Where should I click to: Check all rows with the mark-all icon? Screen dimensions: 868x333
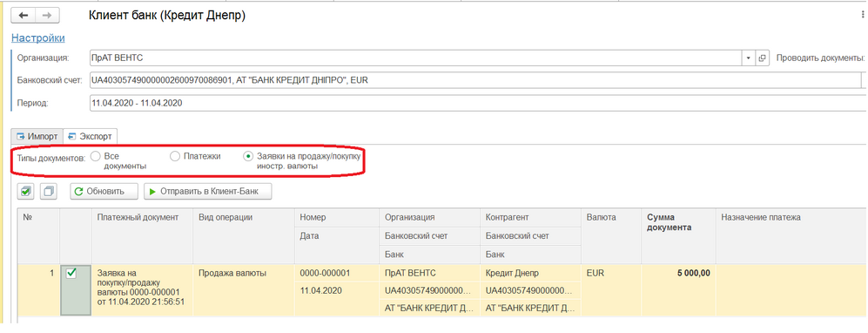click(x=26, y=191)
